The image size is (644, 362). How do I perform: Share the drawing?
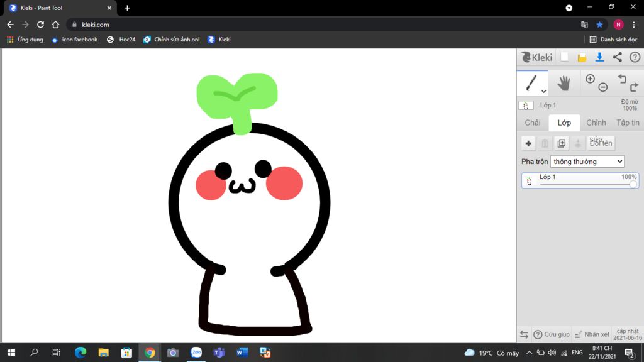coord(617,57)
